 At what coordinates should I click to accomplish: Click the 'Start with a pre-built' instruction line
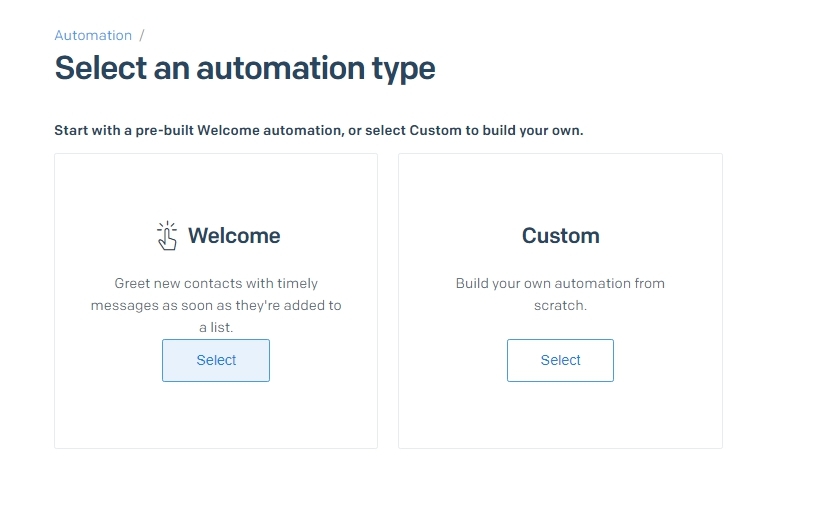[319, 130]
